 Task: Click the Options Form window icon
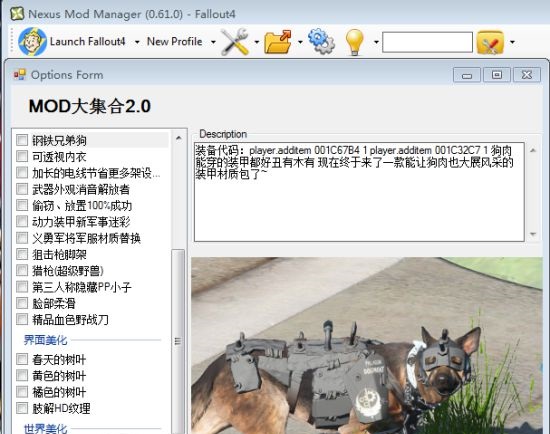coord(20,75)
